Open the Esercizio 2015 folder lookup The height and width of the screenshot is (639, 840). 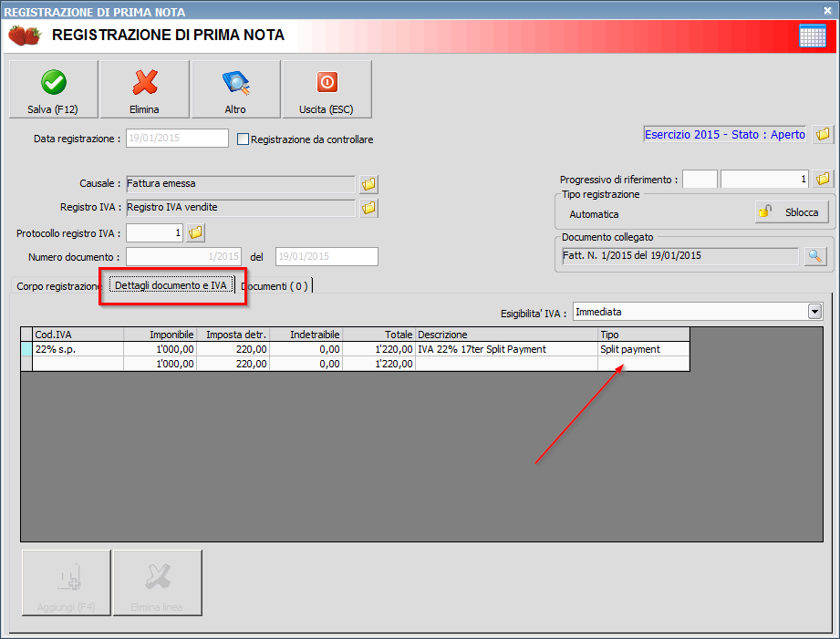[823, 134]
